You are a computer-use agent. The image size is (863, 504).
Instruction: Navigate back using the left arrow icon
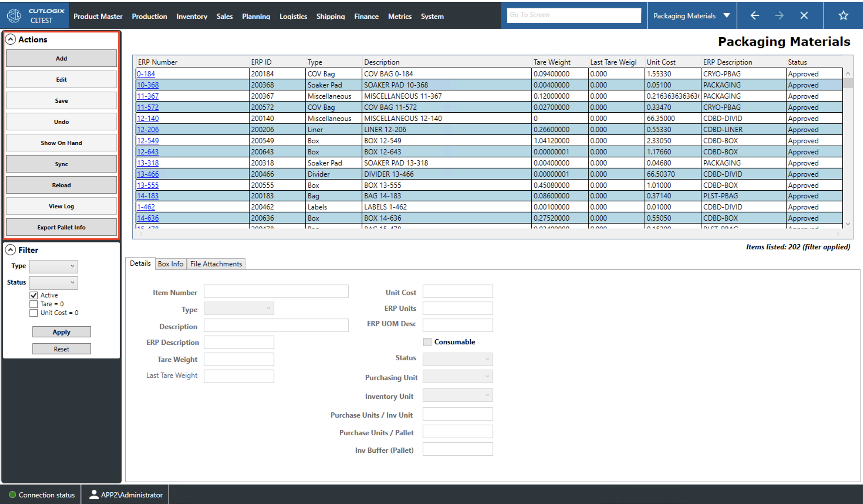(755, 15)
